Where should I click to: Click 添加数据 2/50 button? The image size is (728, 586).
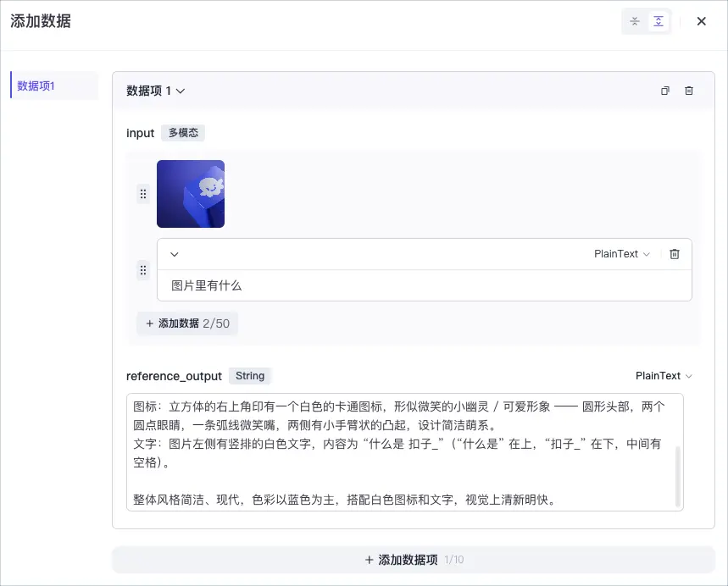point(187,323)
